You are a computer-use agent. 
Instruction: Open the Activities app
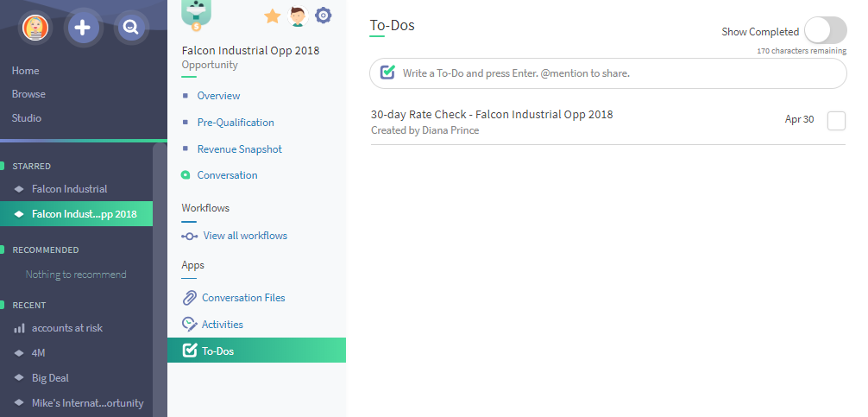point(223,325)
